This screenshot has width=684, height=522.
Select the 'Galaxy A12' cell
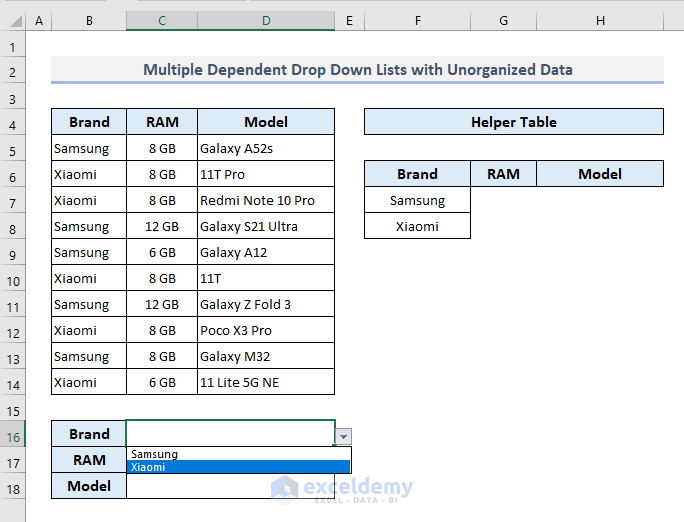click(x=266, y=252)
